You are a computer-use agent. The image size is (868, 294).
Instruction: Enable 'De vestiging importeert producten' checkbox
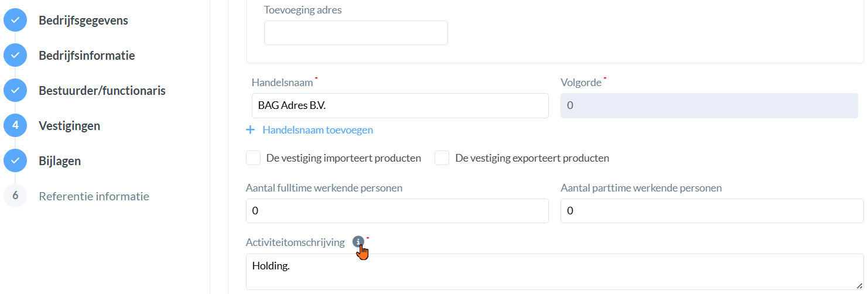(x=254, y=158)
